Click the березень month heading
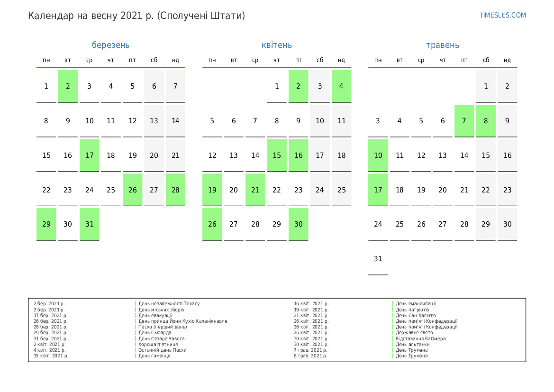 (x=110, y=45)
